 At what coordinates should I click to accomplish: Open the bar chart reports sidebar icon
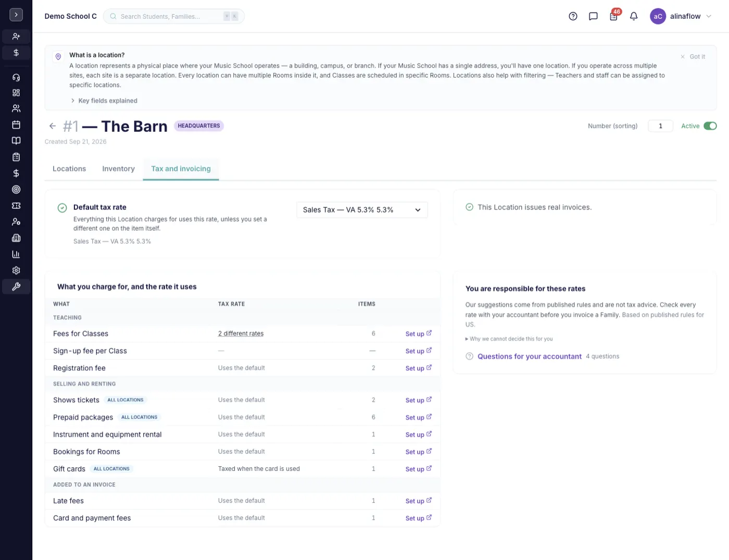16,254
